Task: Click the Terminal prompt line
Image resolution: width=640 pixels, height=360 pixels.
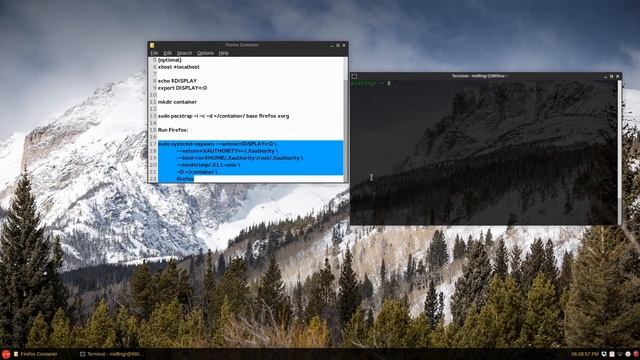Action: [371, 83]
